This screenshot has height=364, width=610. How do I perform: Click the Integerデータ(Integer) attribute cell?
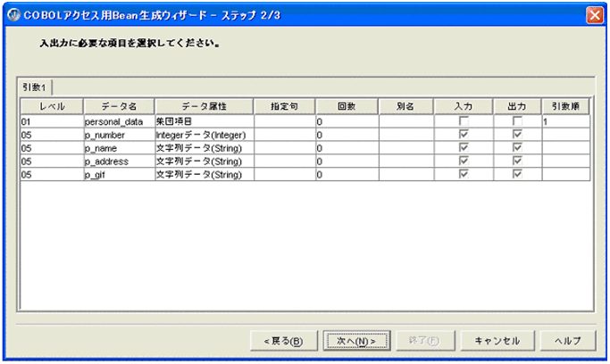coord(205,135)
